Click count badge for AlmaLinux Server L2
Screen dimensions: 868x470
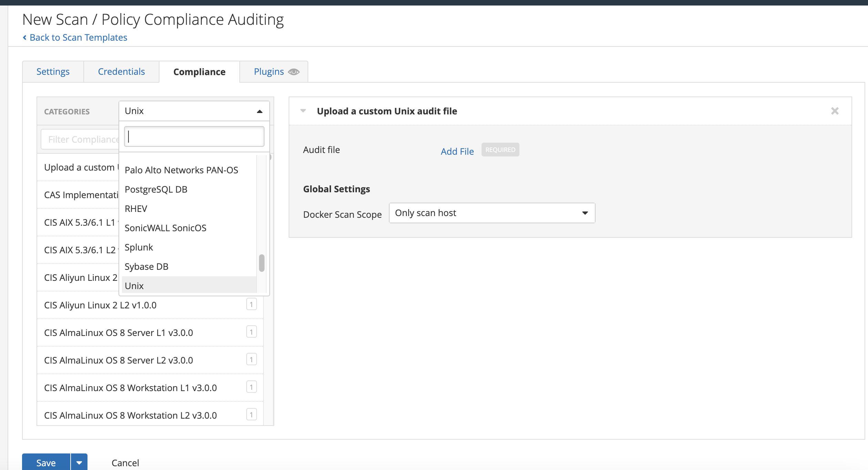pos(251,359)
